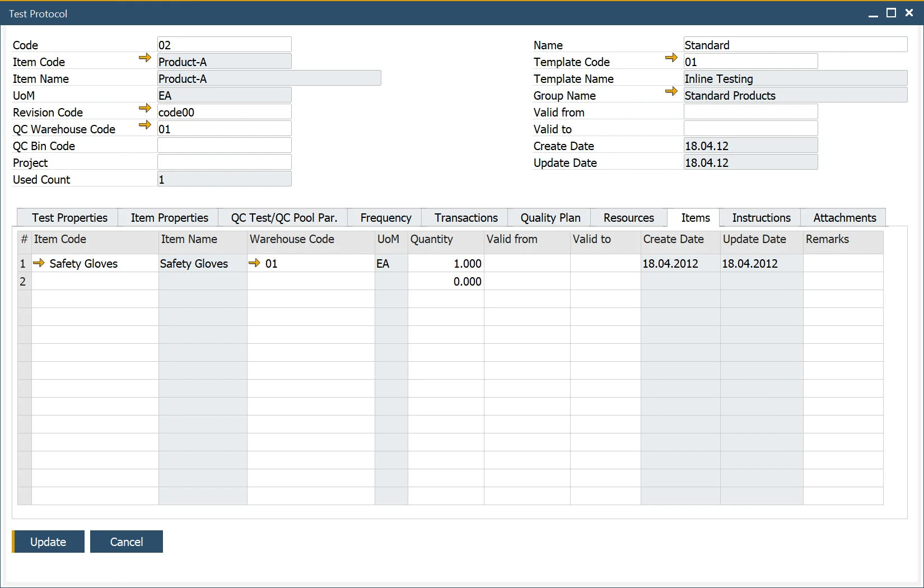Open the warehouse 01 link arrow in the grid
Image resolution: width=924 pixels, height=588 pixels.
tap(254, 263)
